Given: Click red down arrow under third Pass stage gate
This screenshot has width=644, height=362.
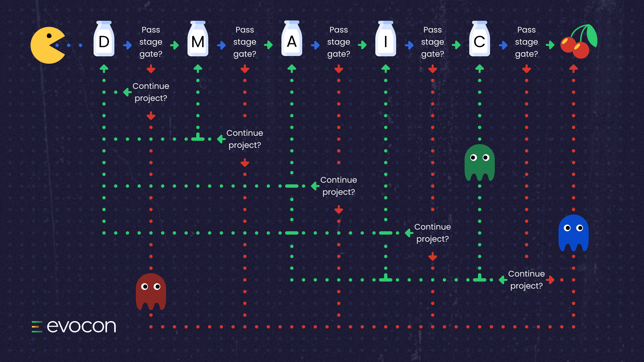Looking at the screenshot, I should click(x=339, y=69).
